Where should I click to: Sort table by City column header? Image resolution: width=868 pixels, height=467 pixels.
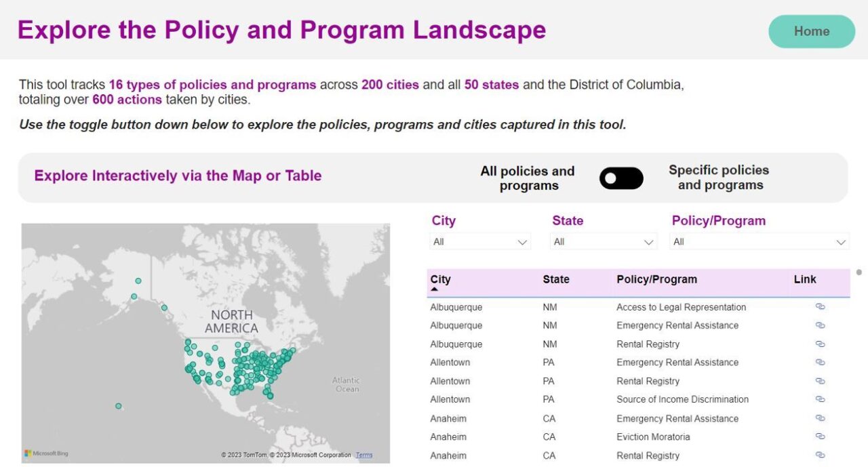(x=441, y=279)
